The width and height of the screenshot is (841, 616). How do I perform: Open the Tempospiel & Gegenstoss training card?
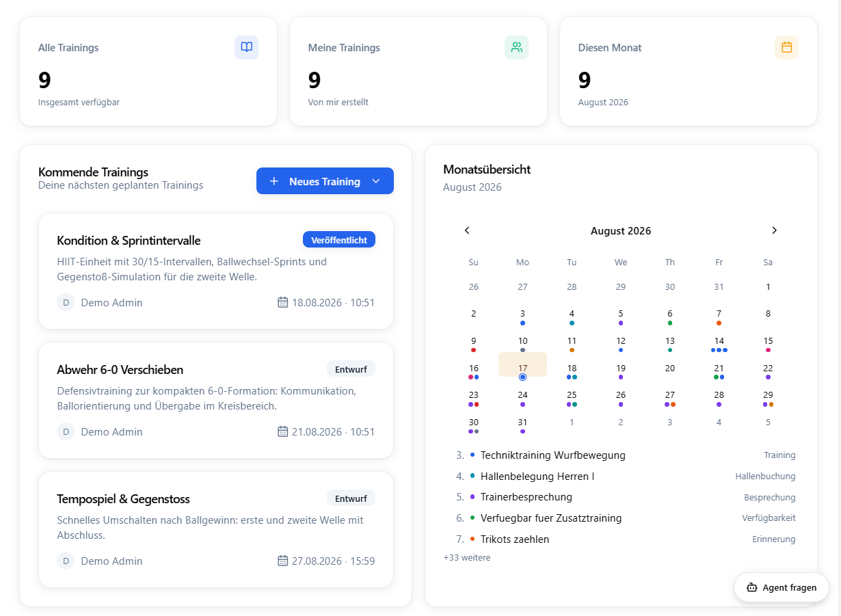pos(216,529)
